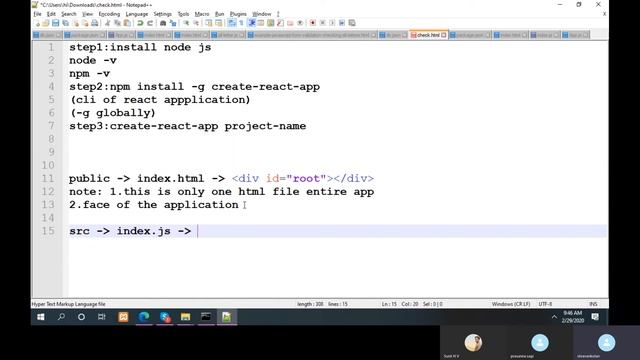
Task: Click the Paste toolbar icon
Action: (x=127, y=23)
